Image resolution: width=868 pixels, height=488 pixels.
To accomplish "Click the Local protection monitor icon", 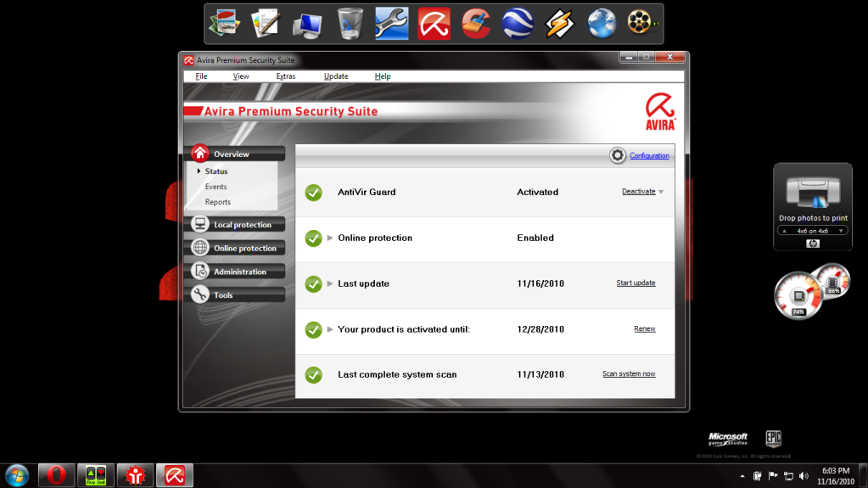I will click(200, 224).
